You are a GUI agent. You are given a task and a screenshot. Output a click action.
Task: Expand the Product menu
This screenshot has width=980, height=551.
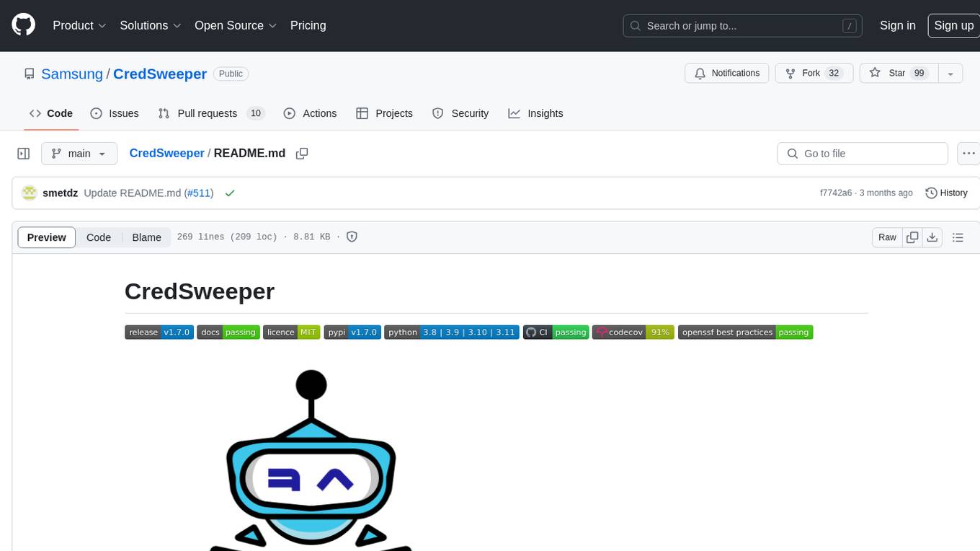(79, 25)
